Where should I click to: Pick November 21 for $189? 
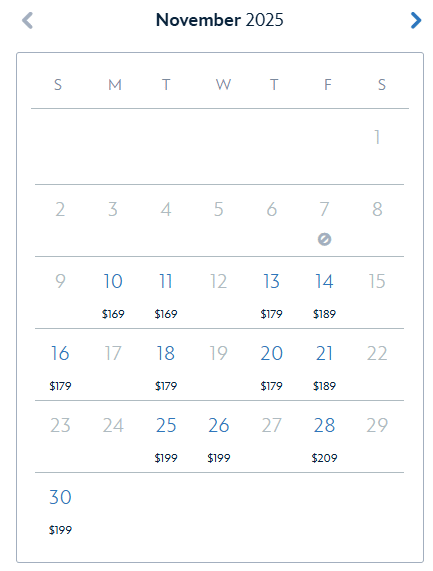click(x=324, y=365)
